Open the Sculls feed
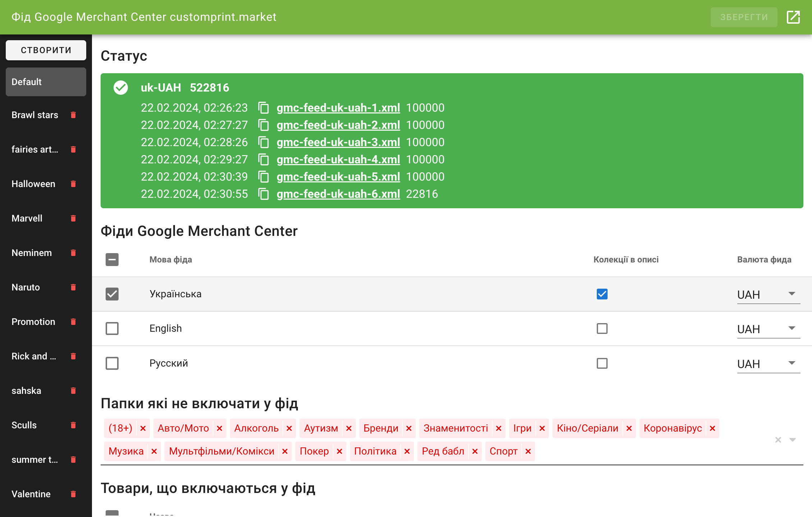The image size is (812, 517). coord(24,425)
